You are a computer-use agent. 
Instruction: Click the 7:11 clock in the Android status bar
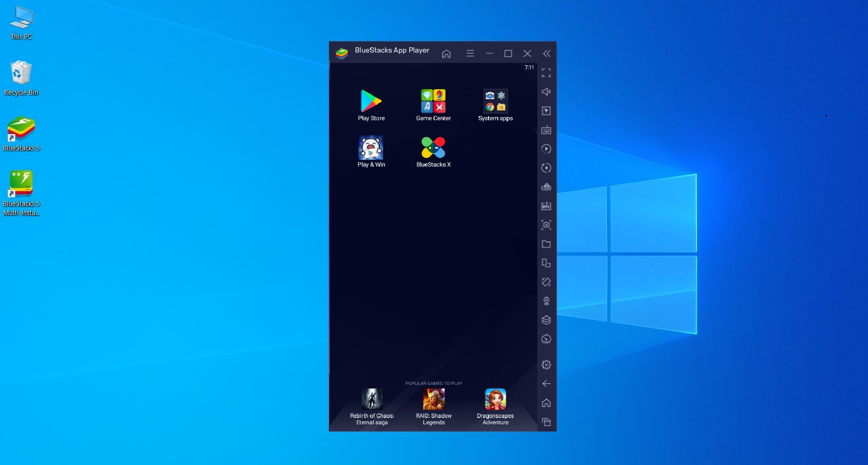pos(529,67)
